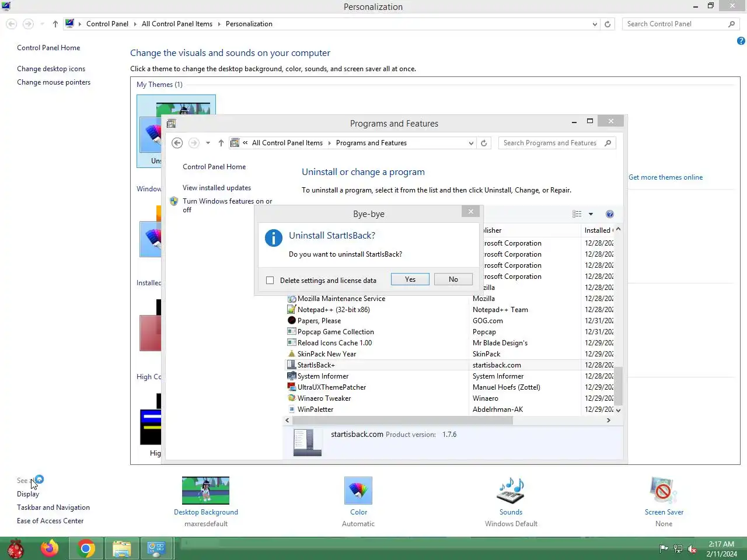The image size is (747, 560).
Task: Click the change view icon in programs list
Action: (x=577, y=214)
